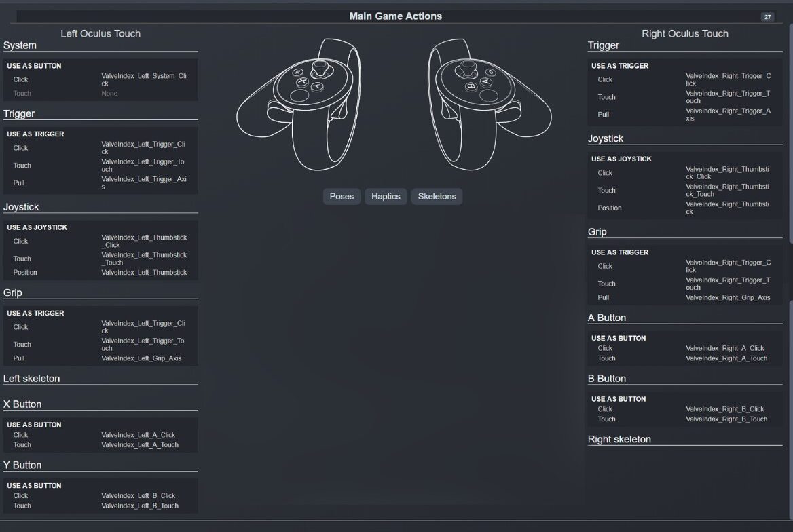Select the Right skeleton section header
793x532 pixels.
pyautogui.click(x=619, y=439)
